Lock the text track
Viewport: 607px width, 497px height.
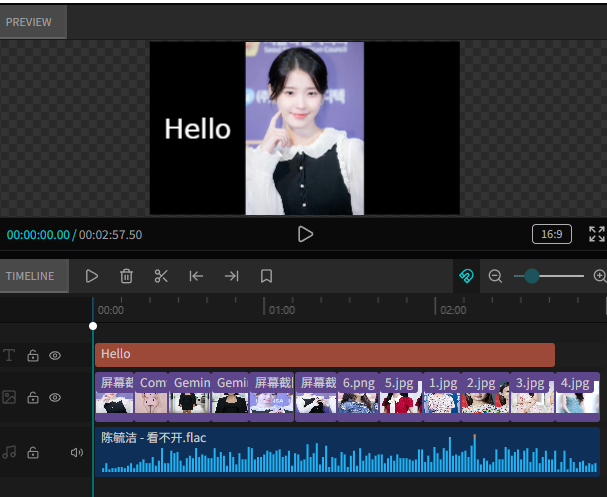pos(33,355)
